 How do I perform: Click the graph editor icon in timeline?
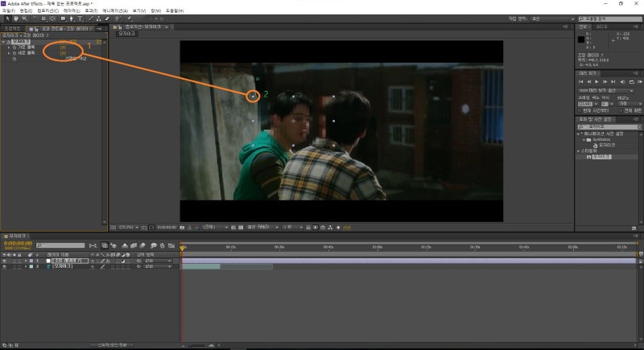[x=171, y=245]
